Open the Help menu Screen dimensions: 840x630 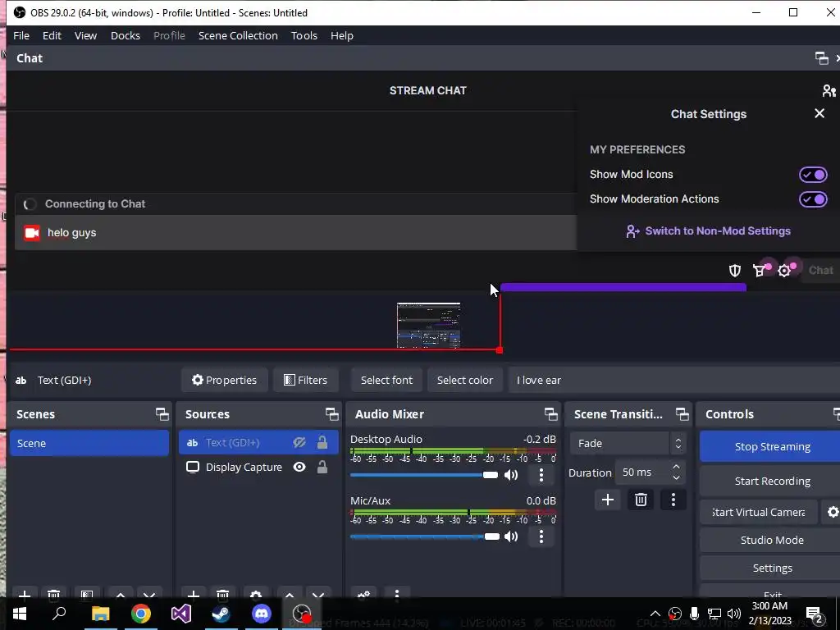pyautogui.click(x=342, y=35)
